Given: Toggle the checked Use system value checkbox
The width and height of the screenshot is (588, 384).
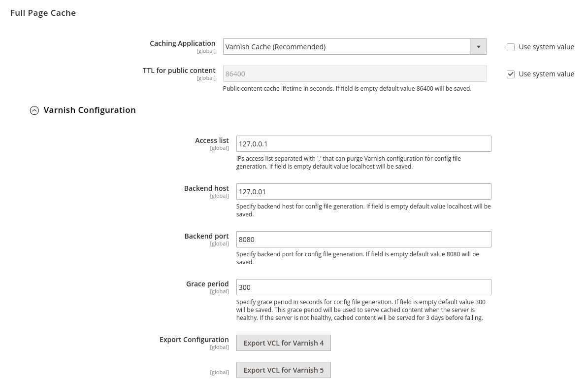Looking at the screenshot, I should [511, 74].
